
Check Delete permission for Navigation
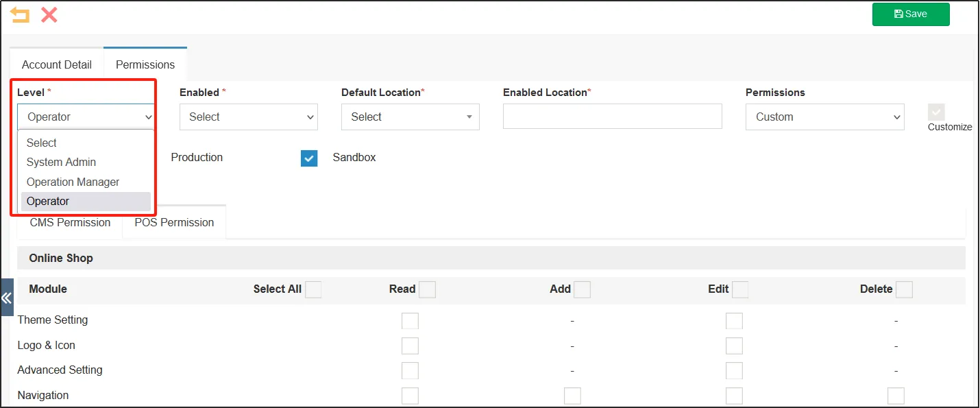point(896,396)
